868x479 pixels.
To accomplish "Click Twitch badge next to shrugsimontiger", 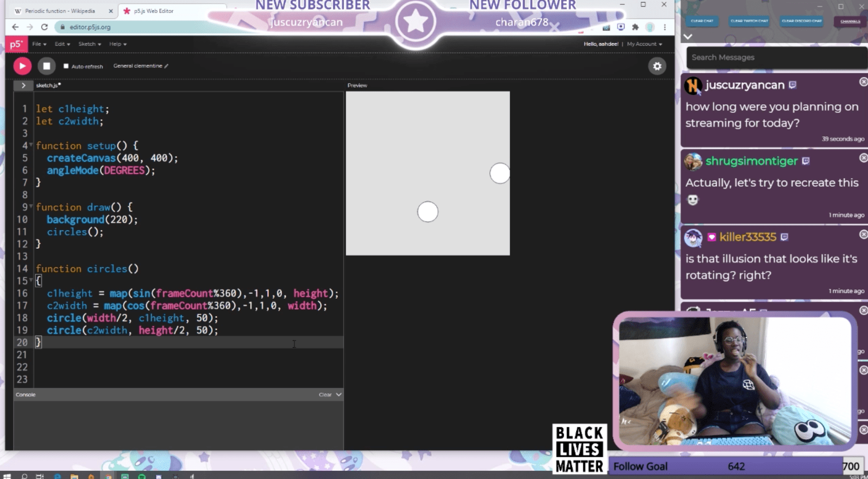I will (x=806, y=161).
